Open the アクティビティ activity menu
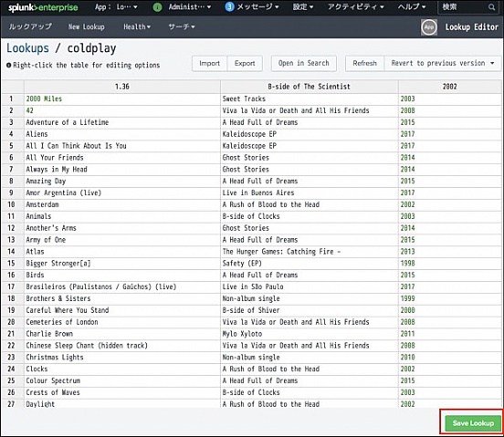The width and height of the screenshot is (504, 437). click(x=356, y=6)
